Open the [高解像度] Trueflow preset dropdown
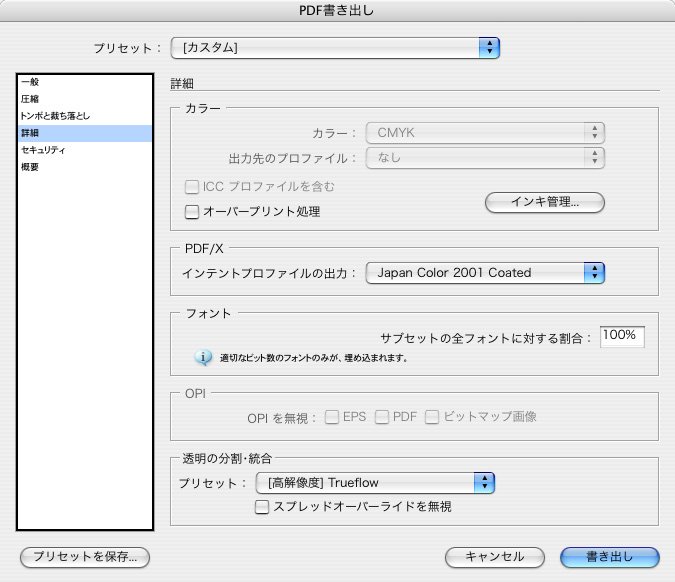The image size is (675, 582). coord(375,483)
